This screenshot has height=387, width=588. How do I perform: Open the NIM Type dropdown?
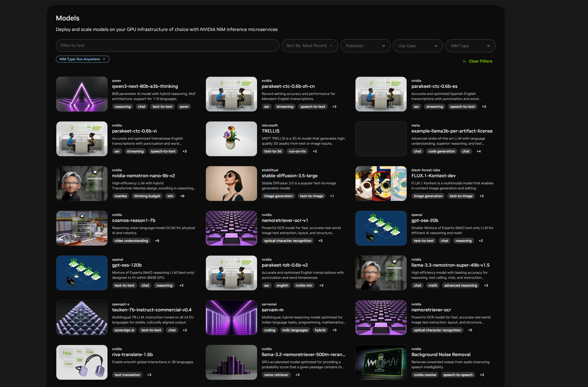(x=470, y=46)
